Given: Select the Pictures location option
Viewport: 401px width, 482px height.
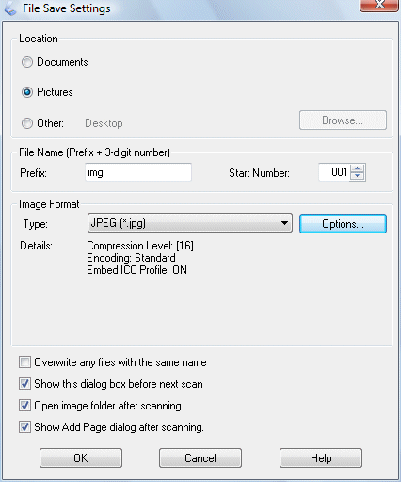Looking at the screenshot, I should pyautogui.click(x=27, y=92).
